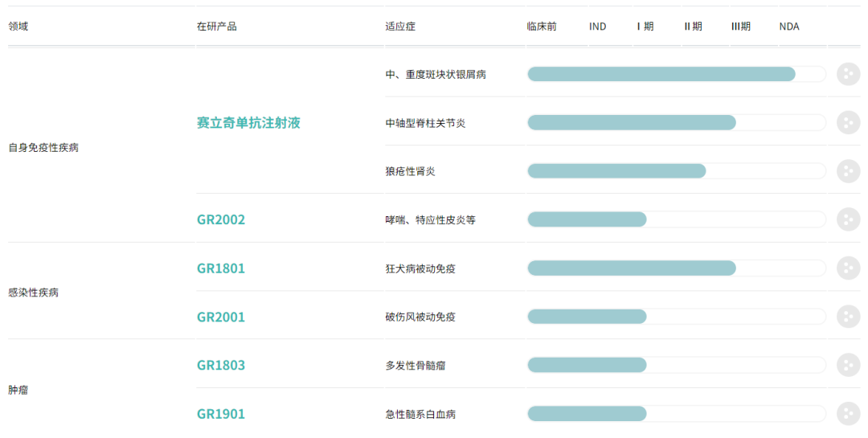868x438 pixels.
Task: Click the GR1901 product link
Action: coord(221,414)
